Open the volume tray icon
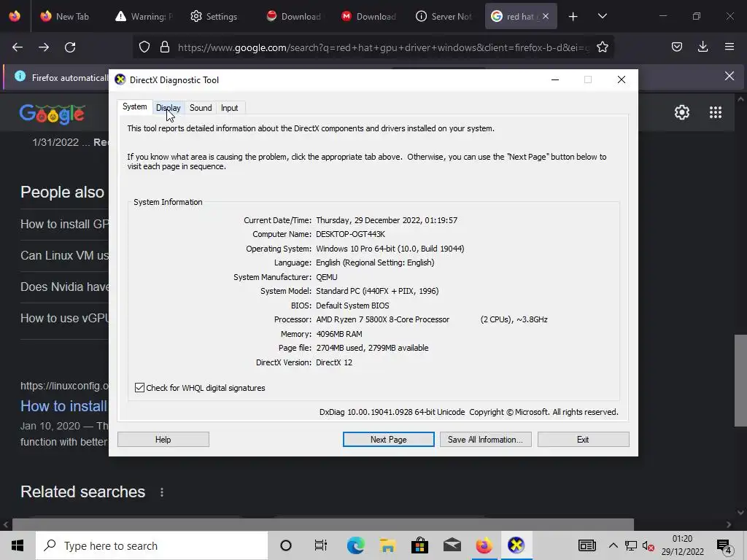The image size is (747, 560). 648,545
